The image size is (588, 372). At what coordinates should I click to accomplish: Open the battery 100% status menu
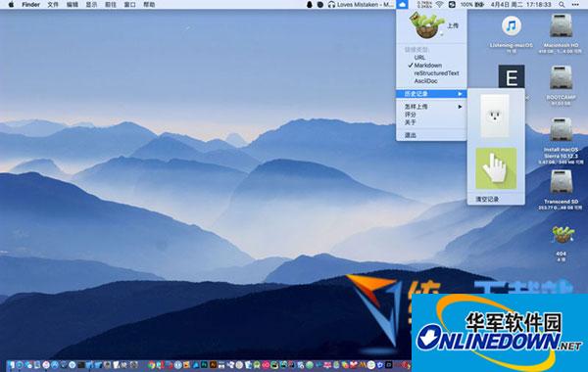coord(472,5)
